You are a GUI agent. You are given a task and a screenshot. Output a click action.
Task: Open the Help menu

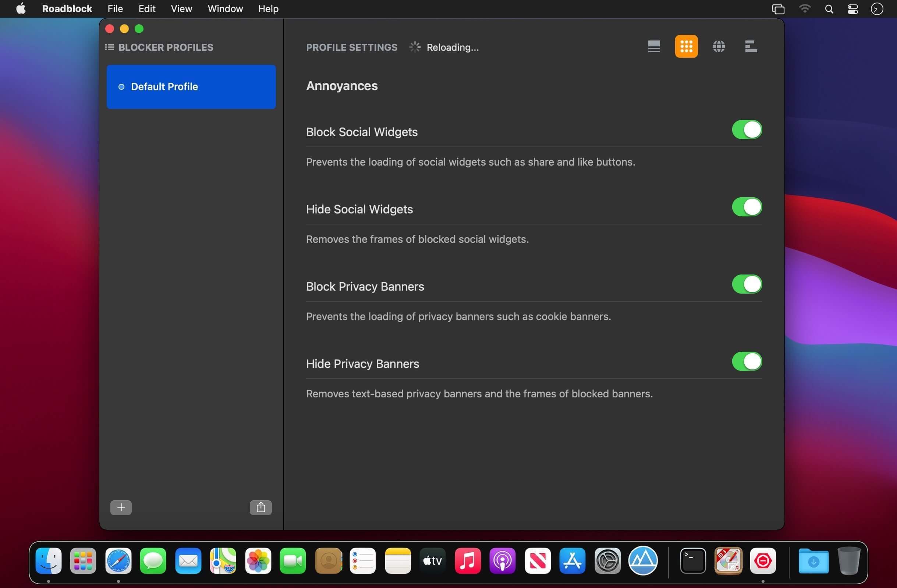tap(268, 9)
